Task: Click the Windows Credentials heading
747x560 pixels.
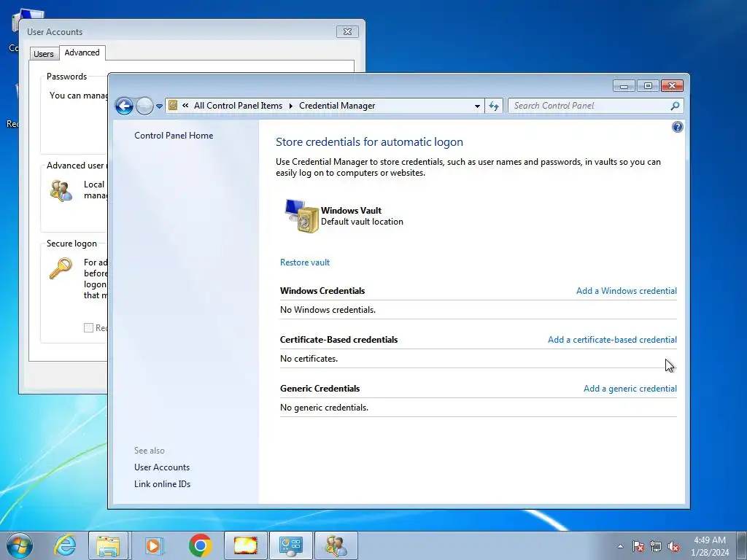Action: click(322, 291)
